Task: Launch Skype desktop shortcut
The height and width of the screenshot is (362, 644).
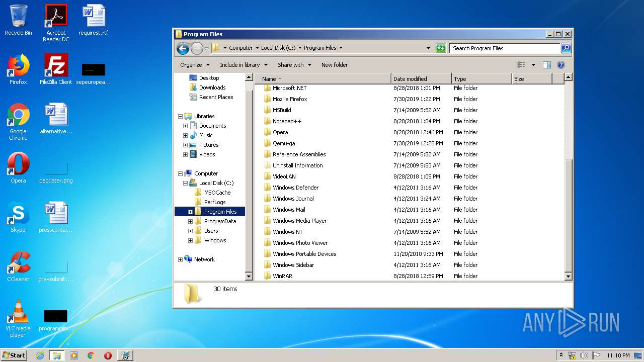Action: tap(18, 217)
